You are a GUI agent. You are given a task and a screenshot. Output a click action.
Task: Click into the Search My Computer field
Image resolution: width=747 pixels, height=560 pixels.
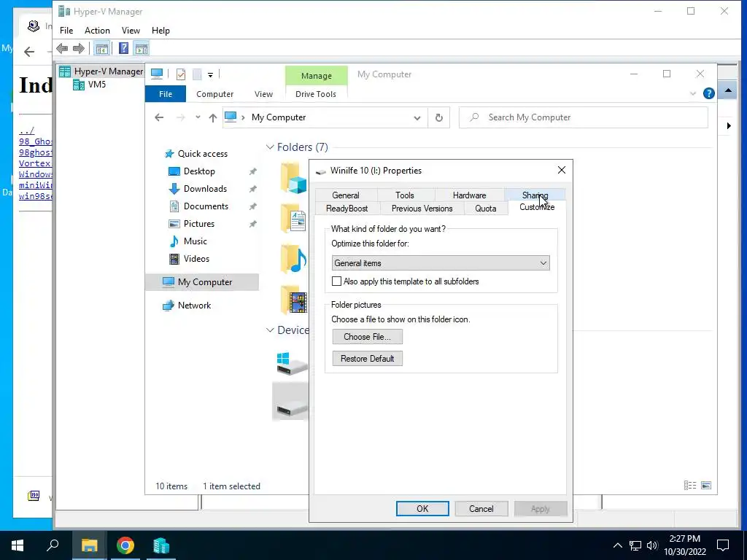[x=584, y=117]
